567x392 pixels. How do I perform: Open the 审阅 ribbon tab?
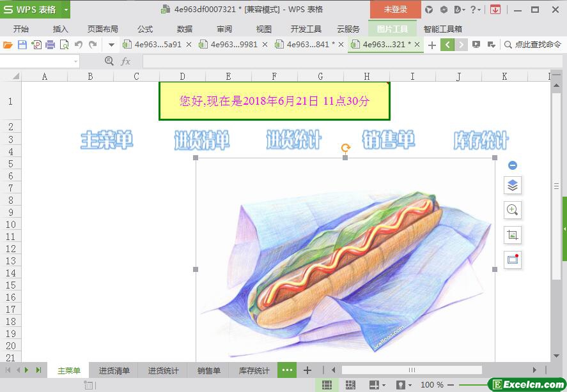tap(224, 29)
